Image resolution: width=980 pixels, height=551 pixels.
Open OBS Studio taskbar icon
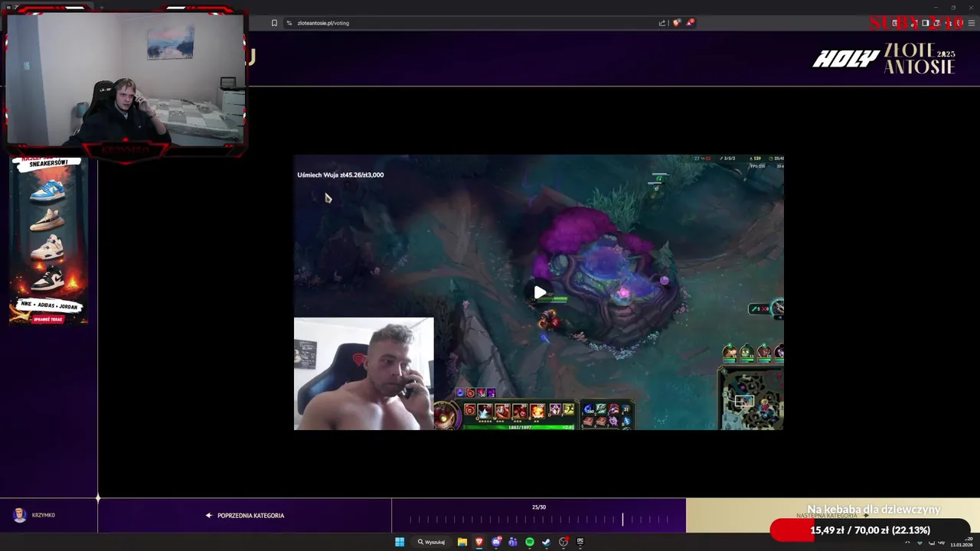tap(564, 542)
